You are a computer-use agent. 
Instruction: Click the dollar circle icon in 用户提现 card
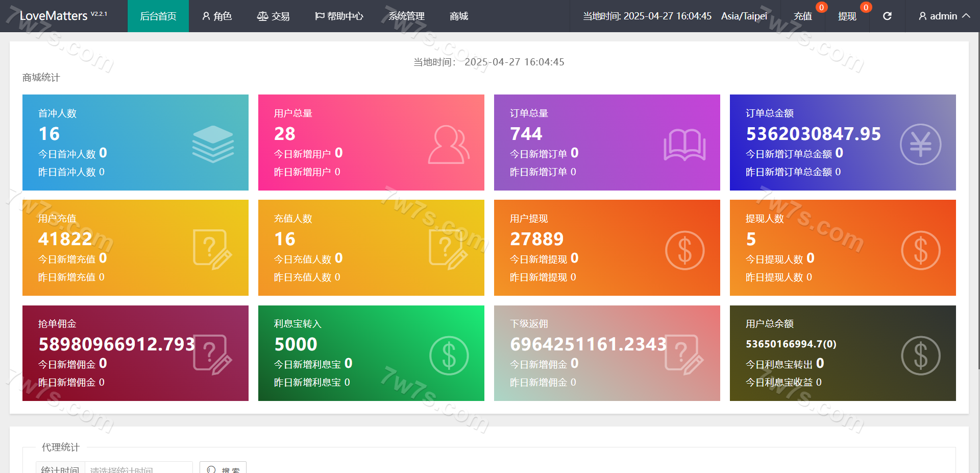(x=684, y=250)
